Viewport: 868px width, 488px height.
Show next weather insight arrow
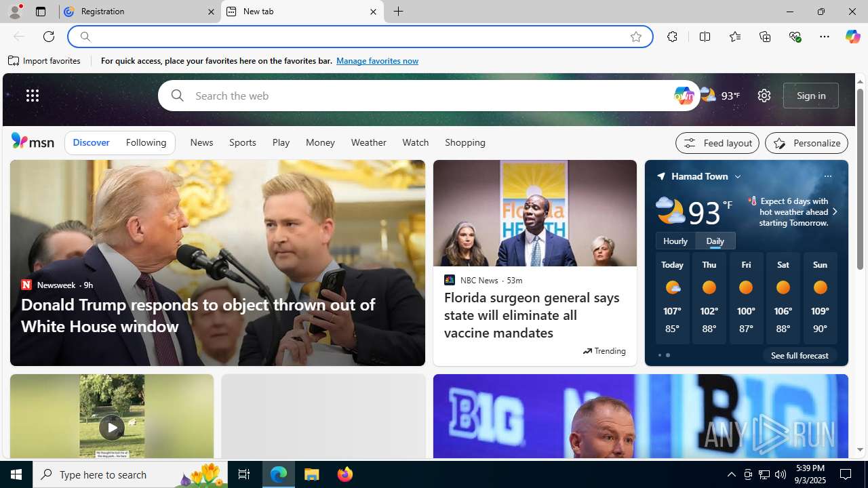tap(835, 212)
